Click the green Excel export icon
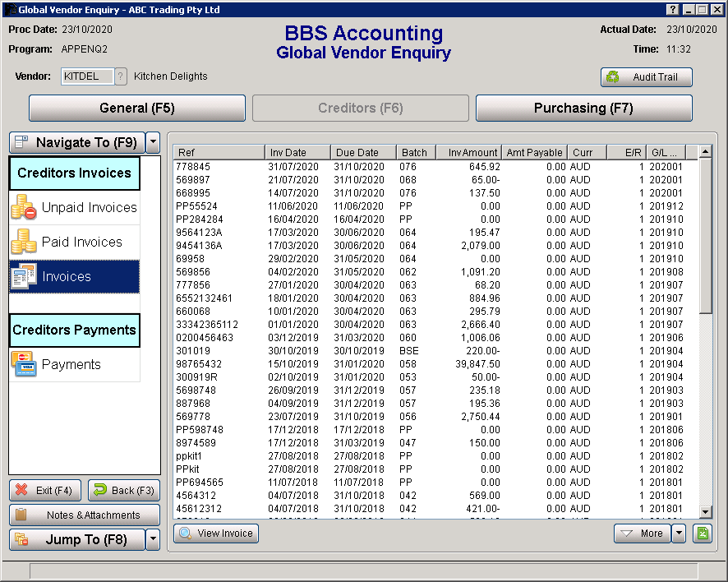This screenshot has height=582, width=728. click(702, 533)
